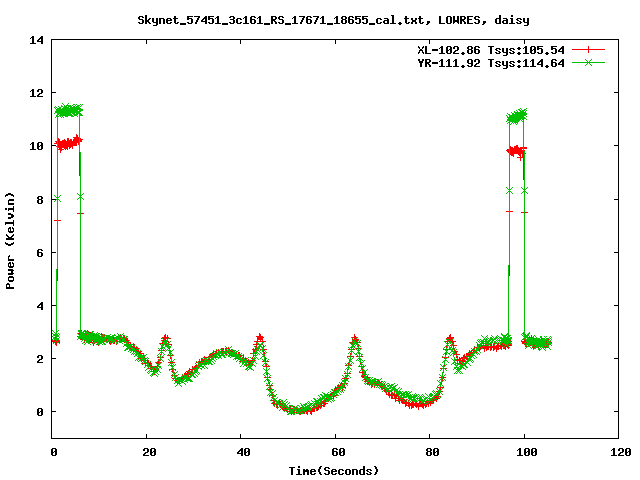Click the x-axis tick label 40

tap(244, 452)
